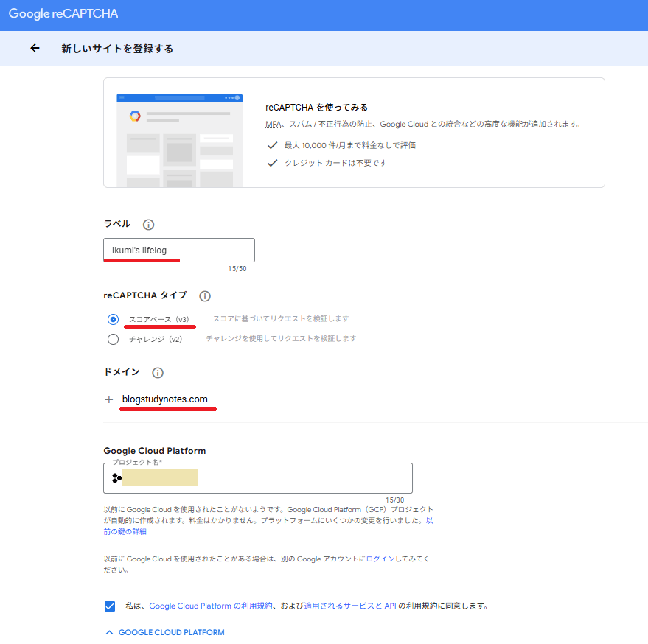Screen dimensions: 648x644
Task: Click the Google reCAPTCHA header logo
Action: click(63, 14)
